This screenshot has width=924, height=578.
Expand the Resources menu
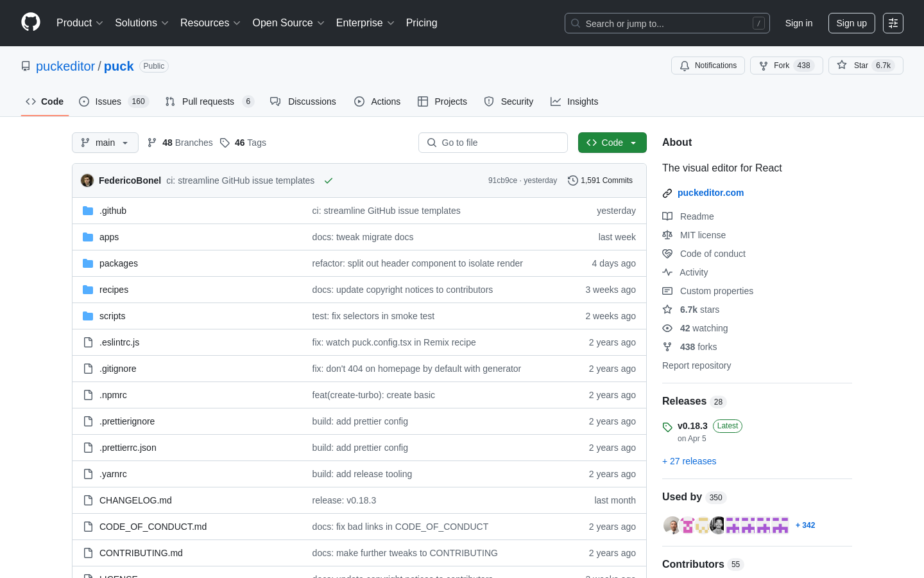(210, 23)
